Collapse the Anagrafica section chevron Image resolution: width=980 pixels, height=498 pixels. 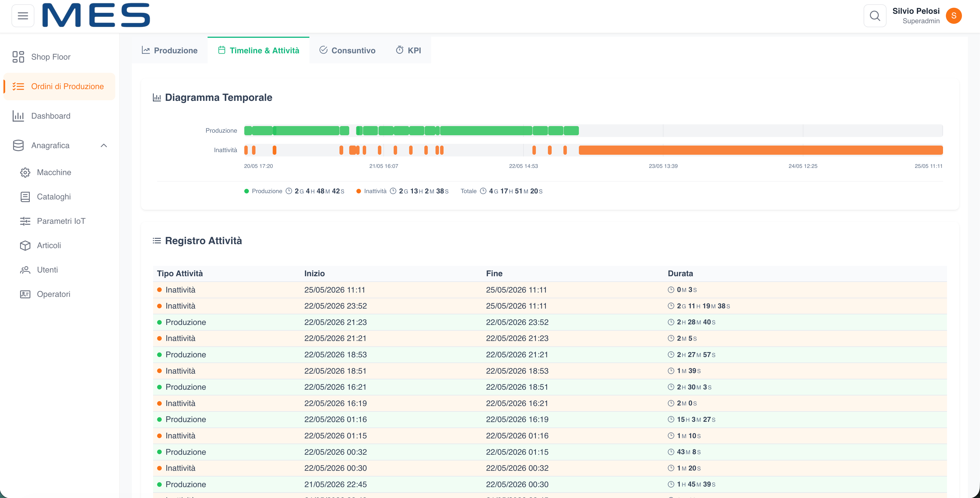104,146
